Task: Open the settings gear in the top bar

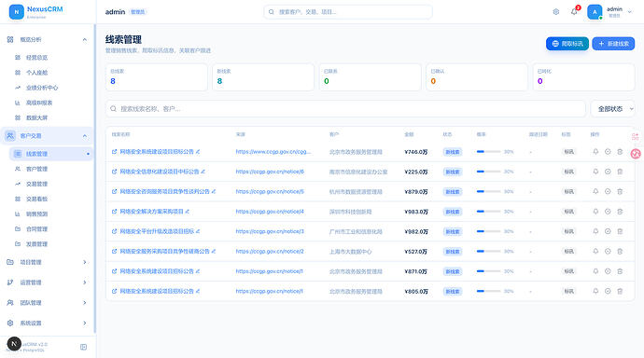Action: (x=555, y=12)
